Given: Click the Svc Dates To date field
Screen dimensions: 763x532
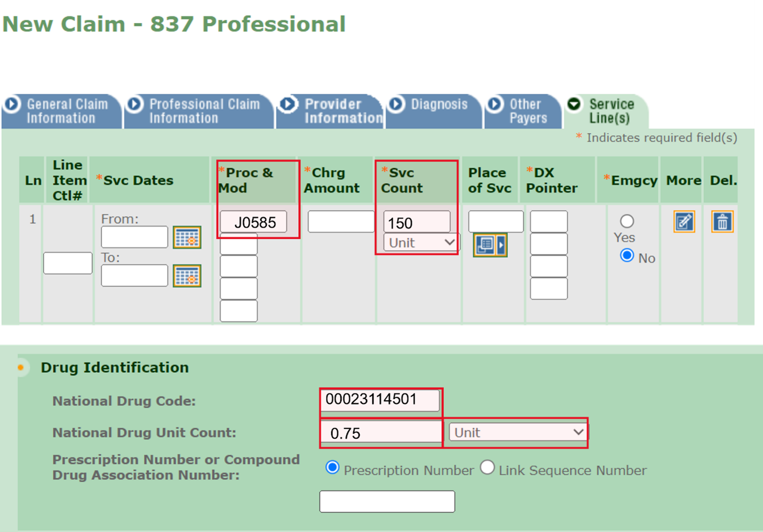Looking at the screenshot, I should (x=134, y=276).
